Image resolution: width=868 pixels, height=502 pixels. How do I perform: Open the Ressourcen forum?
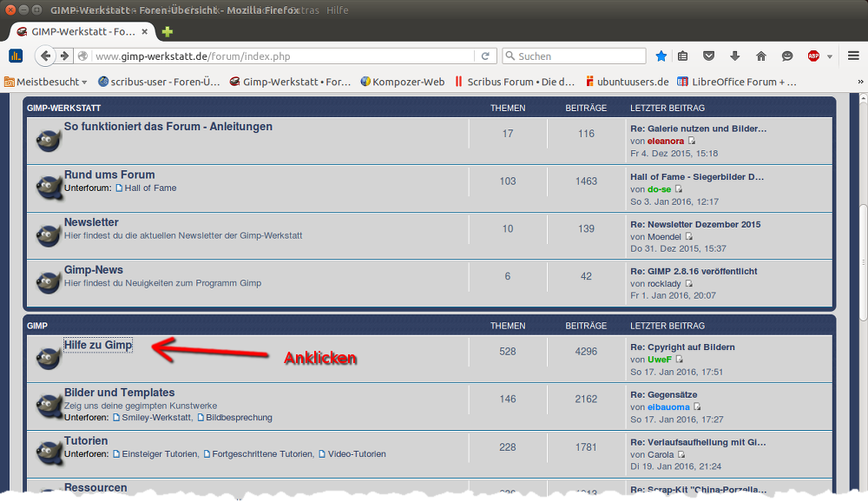pyautogui.click(x=95, y=487)
